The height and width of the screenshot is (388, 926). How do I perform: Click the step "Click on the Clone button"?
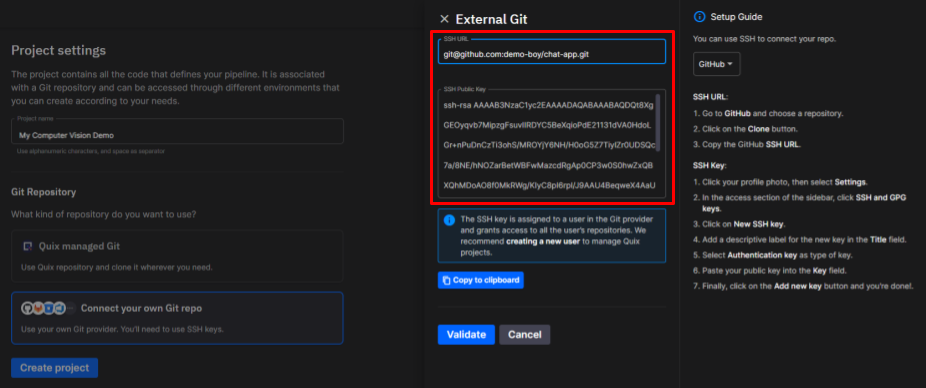pos(745,129)
